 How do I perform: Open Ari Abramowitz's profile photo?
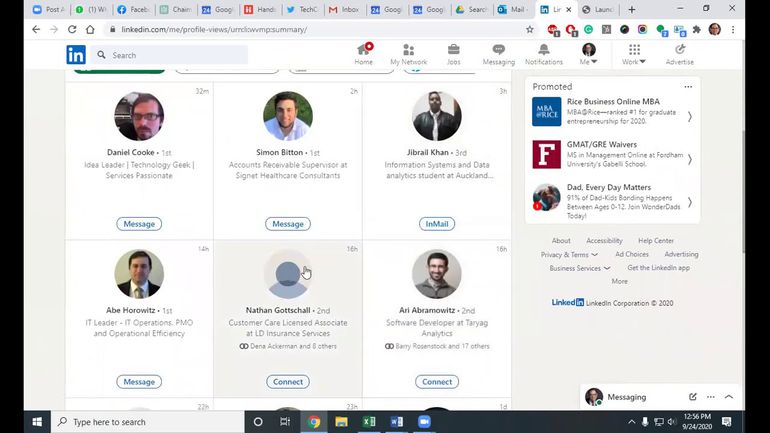[x=437, y=274]
